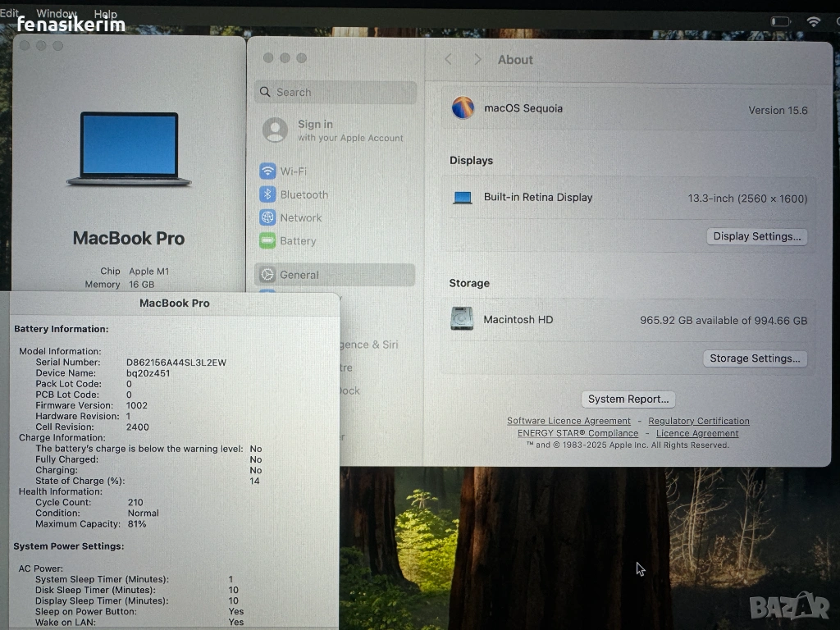This screenshot has height=630, width=840.
Task: Open the Help menu
Action: tap(105, 14)
